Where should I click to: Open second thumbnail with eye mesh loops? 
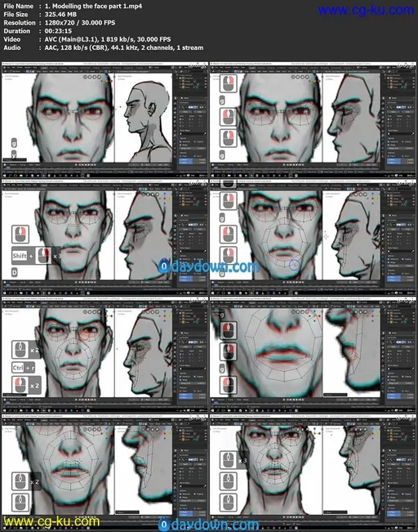pos(313,120)
